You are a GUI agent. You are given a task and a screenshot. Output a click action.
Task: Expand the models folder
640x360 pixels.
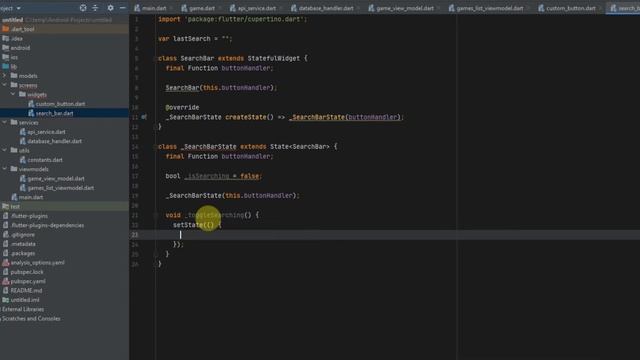[4, 76]
